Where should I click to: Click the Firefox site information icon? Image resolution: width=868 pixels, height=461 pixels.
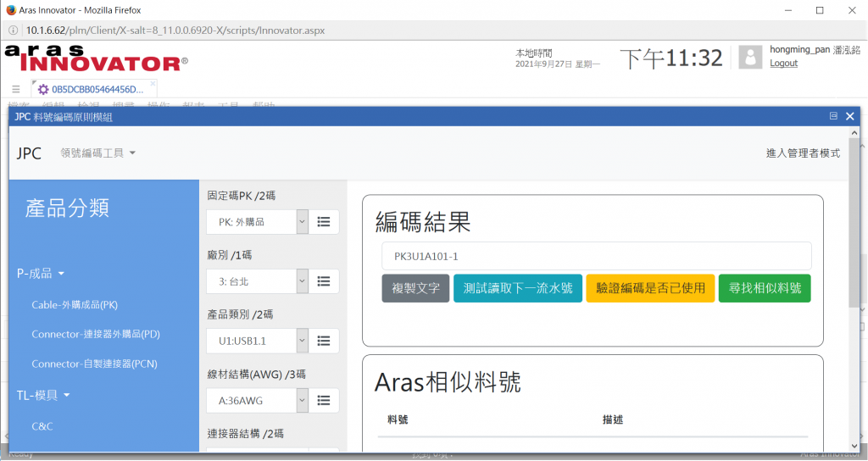click(x=13, y=31)
